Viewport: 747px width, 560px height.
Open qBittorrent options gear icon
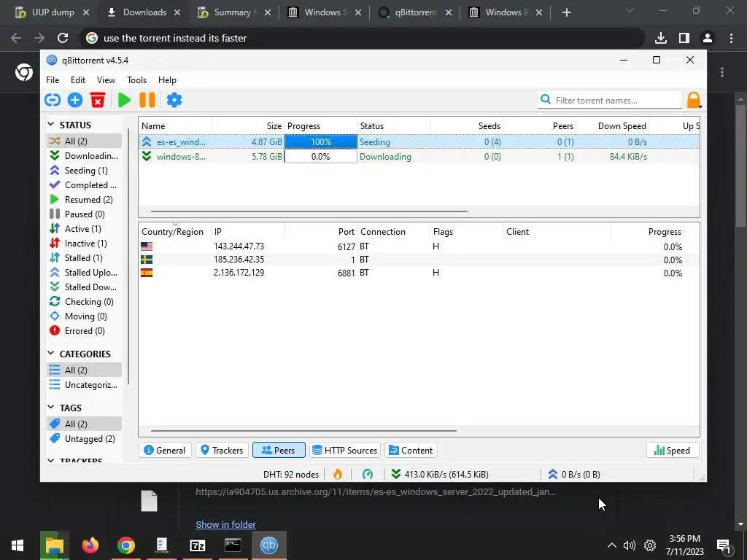pyautogui.click(x=174, y=100)
